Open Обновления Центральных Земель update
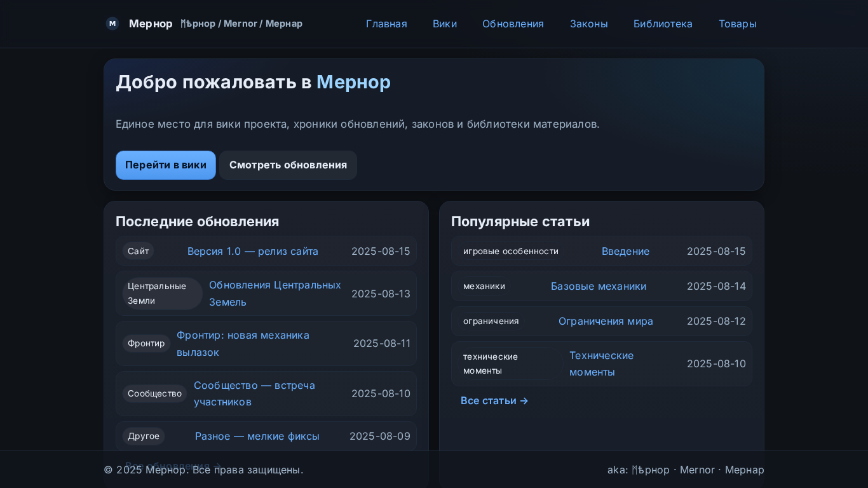The image size is (868, 488). [x=276, y=294]
